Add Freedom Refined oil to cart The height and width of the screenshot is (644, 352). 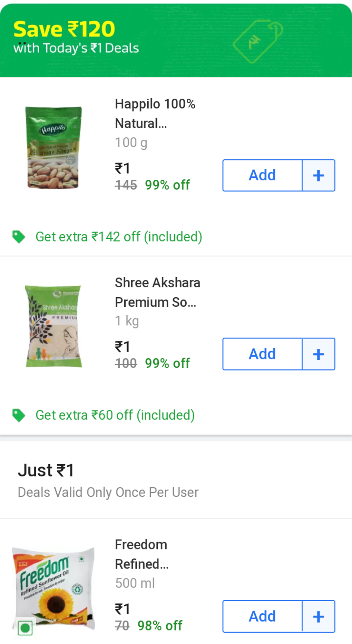point(262,616)
